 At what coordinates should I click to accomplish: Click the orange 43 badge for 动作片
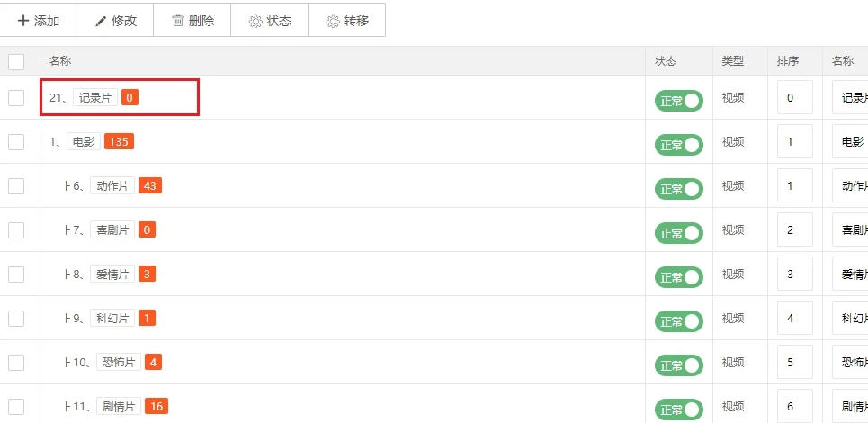150,186
